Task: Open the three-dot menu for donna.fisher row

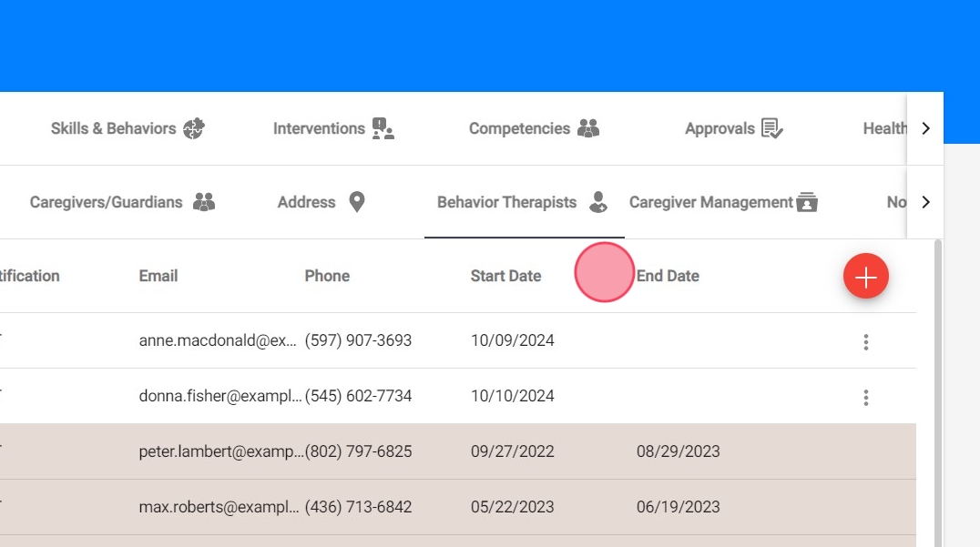Action: click(865, 398)
